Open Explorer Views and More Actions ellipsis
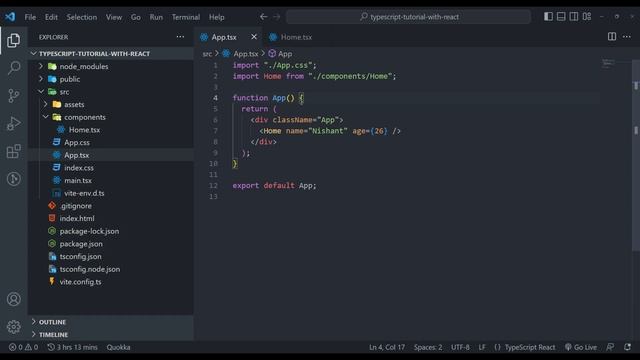Image resolution: width=640 pixels, height=360 pixels. (x=180, y=37)
